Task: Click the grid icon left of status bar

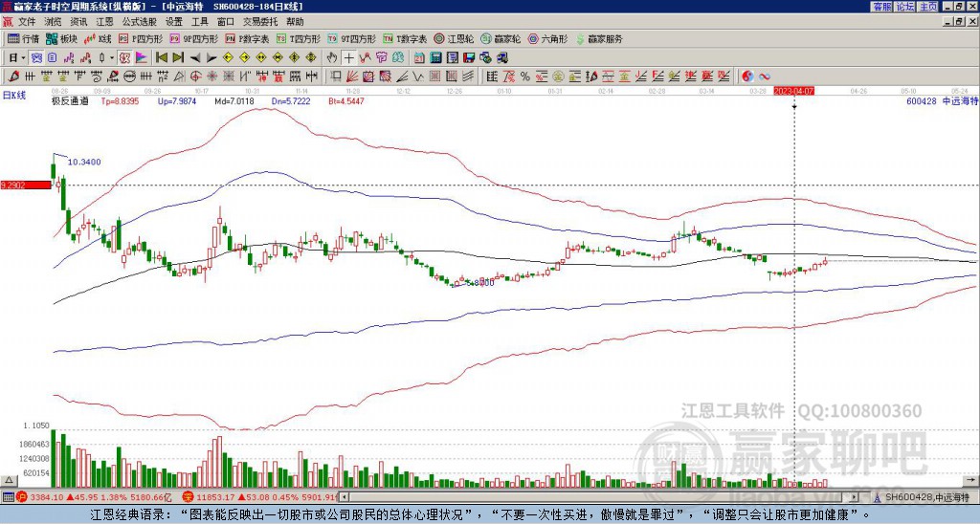Action: tap(8, 497)
